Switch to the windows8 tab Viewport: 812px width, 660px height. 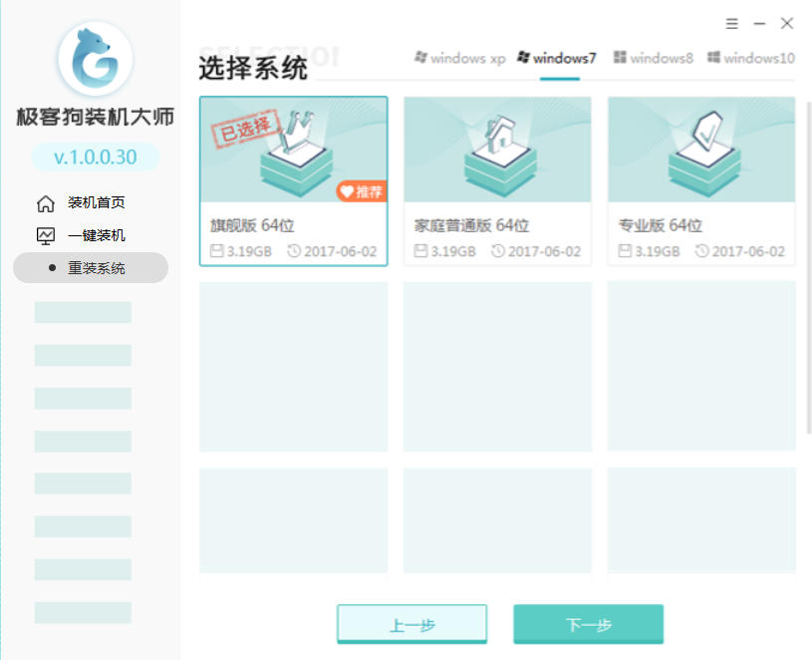pyautogui.click(x=653, y=58)
